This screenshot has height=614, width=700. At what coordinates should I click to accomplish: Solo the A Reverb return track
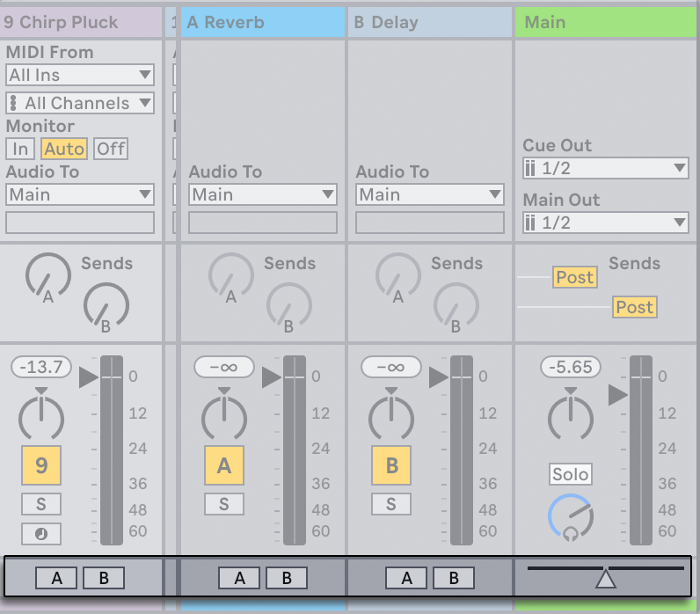[224, 504]
